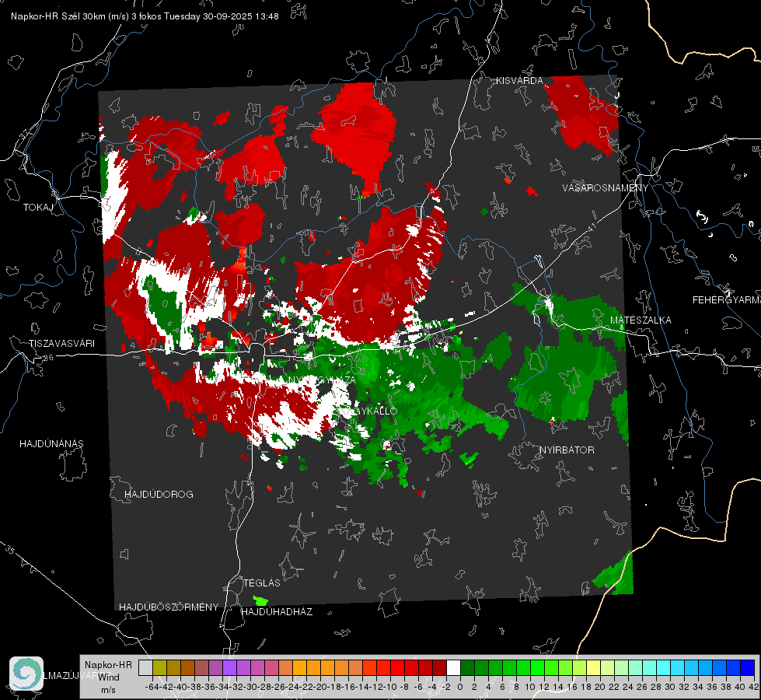Click the NAGYKÁLLÓ town label
761x700 pixels.
tap(369, 411)
